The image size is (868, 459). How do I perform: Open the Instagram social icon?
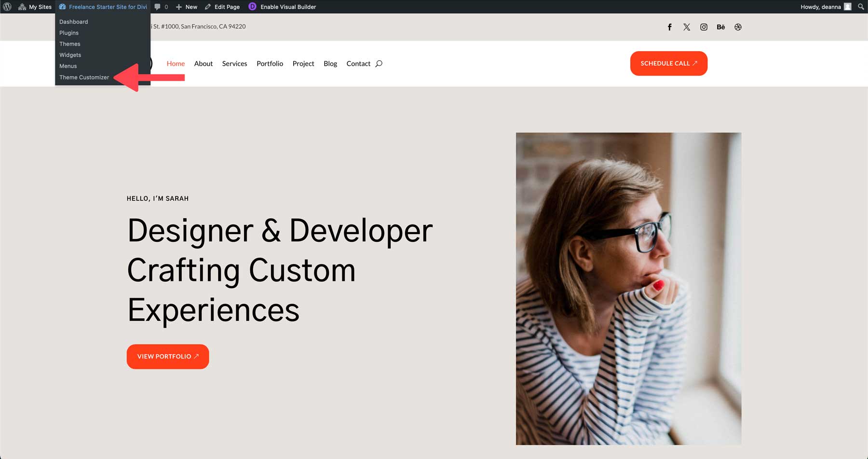tap(704, 27)
